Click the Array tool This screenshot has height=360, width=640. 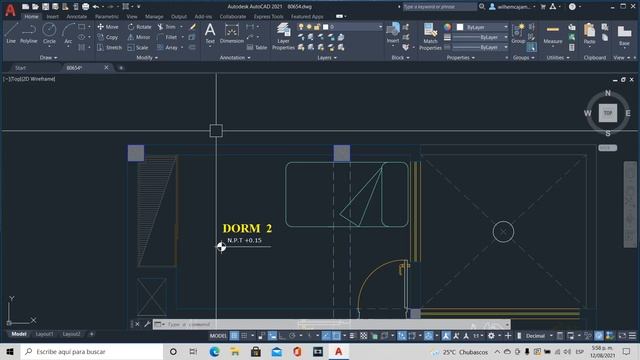point(168,47)
